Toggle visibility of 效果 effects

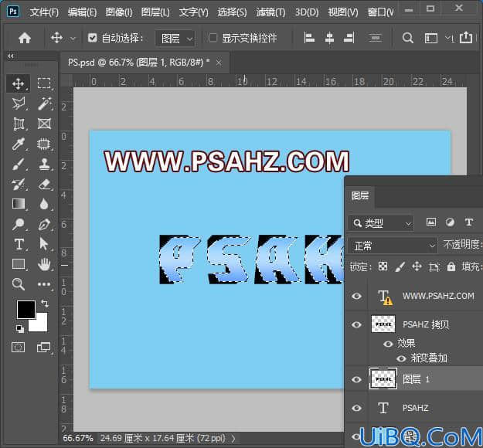388,343
